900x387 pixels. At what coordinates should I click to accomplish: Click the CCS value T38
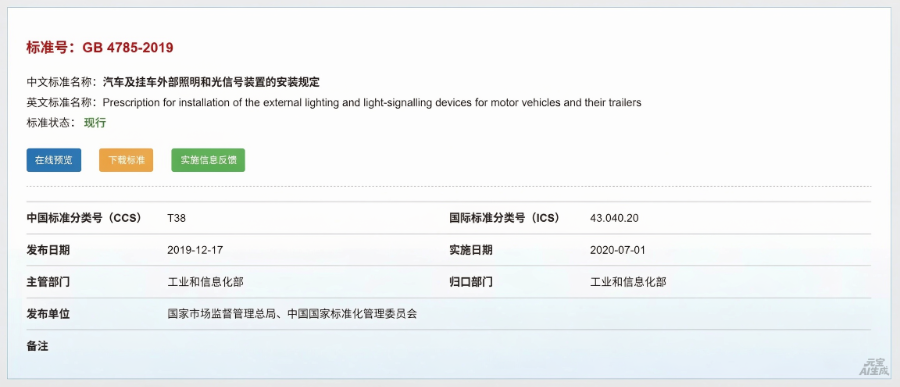point(177,218)
